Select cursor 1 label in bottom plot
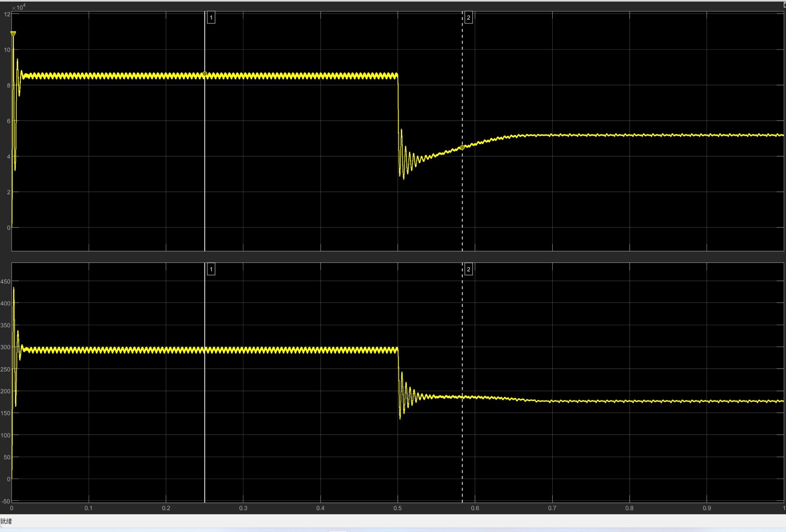The width and height of the screenshot is (786, 532). point(211,269)
